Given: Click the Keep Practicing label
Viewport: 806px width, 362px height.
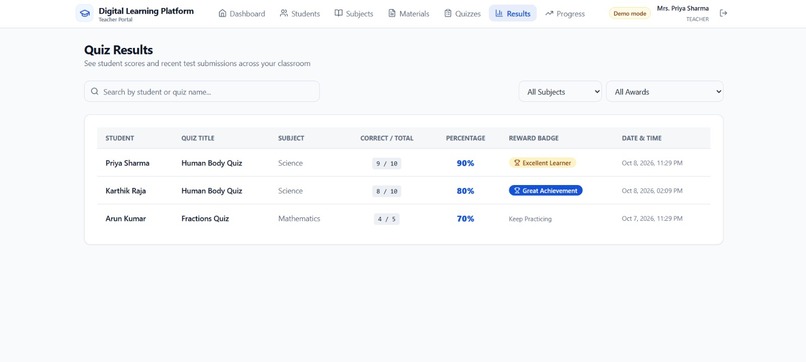Looking at the screenshot, I should (x=530, y=219).
